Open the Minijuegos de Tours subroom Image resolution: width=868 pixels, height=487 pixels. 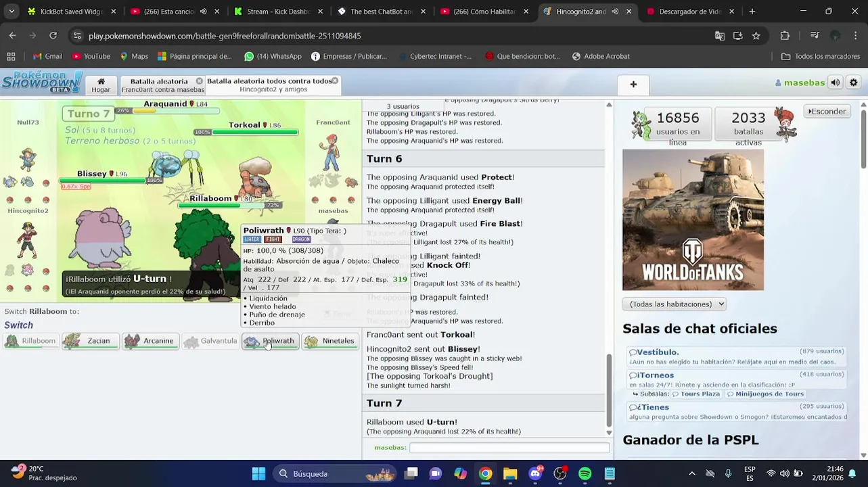(x=765, y=394)
